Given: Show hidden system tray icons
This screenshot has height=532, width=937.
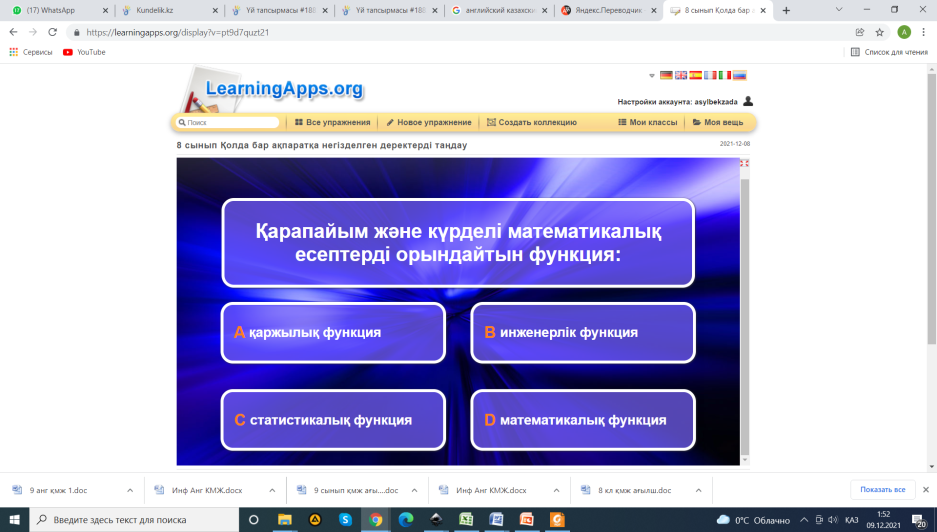Looking at the screenshot, I should coord(804,519).
